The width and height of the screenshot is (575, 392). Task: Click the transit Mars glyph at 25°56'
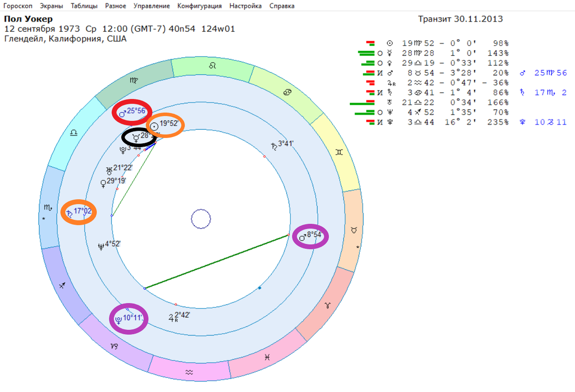(x=122, y=113)
